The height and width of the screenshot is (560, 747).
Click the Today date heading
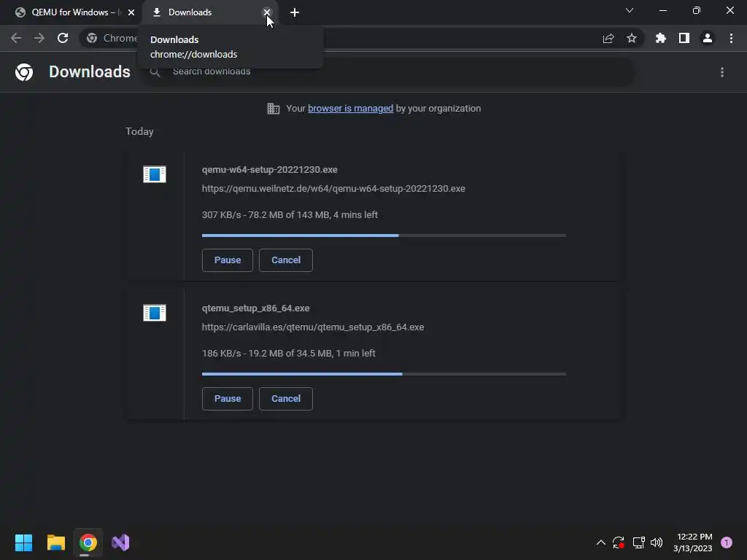tap(139, 131)
